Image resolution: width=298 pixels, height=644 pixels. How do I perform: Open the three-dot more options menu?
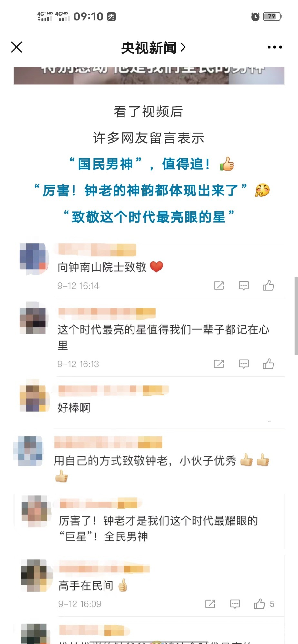tap(275, 47)
